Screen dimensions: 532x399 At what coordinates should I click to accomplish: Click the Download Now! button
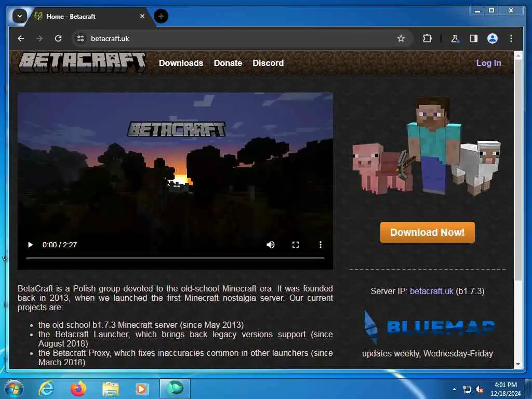427,232
